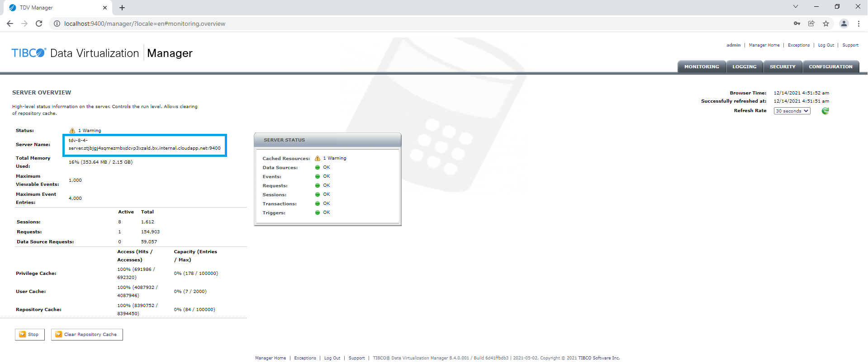
Task: Click Exceptions in the footer
Action: coord(305,358)
